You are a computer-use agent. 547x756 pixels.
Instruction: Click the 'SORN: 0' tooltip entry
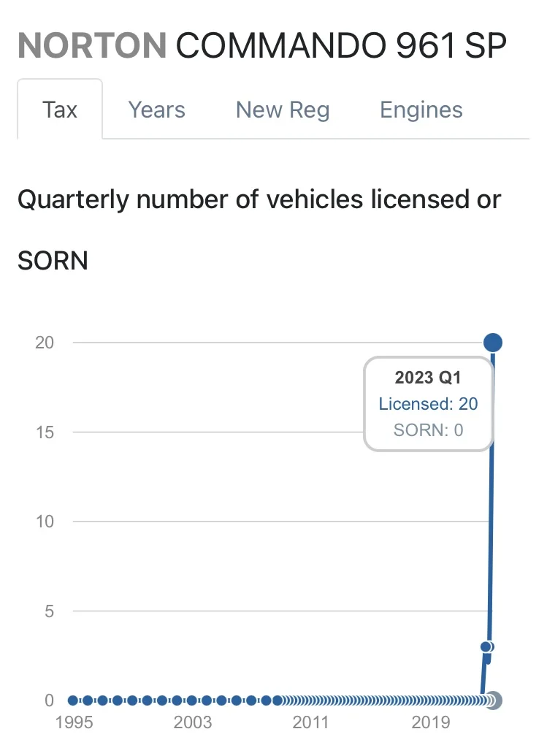point(429,429)
